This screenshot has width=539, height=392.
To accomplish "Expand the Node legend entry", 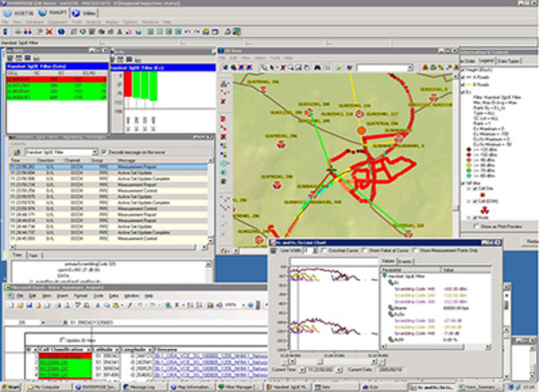I will pyautogui.click(x=468, y=218).
